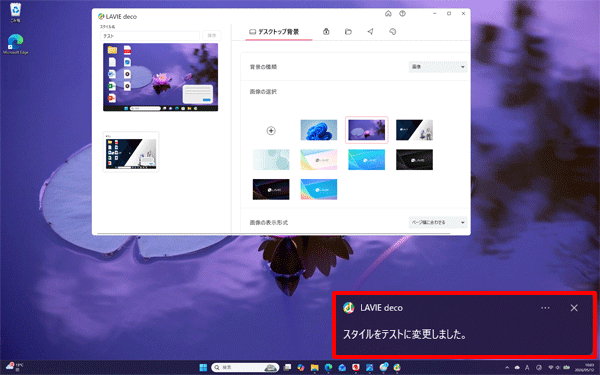Choose the pale teal circles wallpaper
The height and width of the screenshot is (375, 600).
tap(271, 160)
